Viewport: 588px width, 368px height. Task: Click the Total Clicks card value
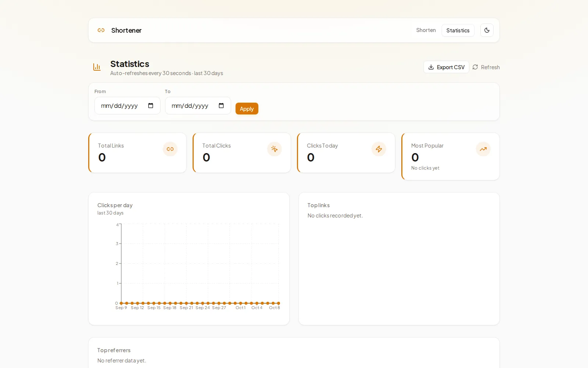click(x=207, y=158)
